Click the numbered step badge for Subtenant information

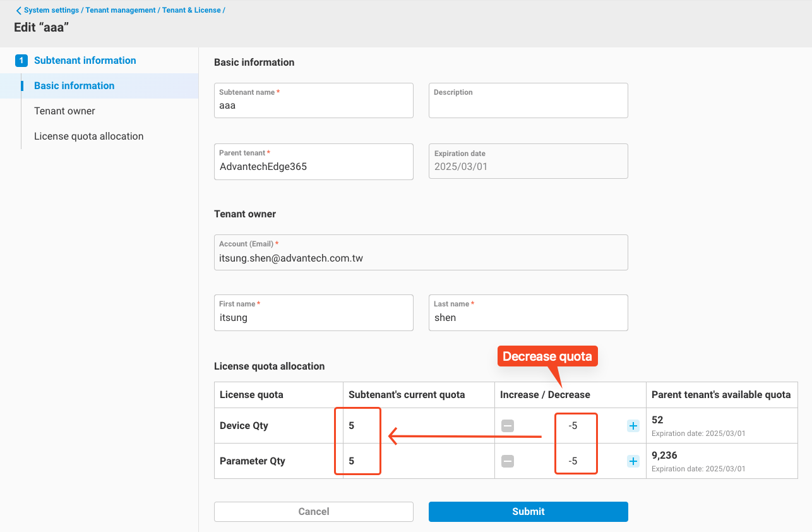coord(21,60)
